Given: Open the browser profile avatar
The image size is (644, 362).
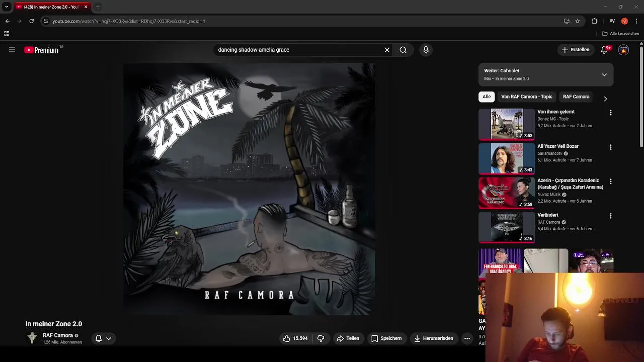Looking at the screenshot, I should (x=624, y=21).
